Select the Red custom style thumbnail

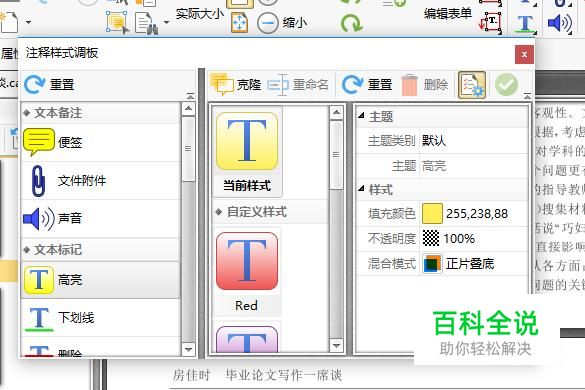point(247,271)
